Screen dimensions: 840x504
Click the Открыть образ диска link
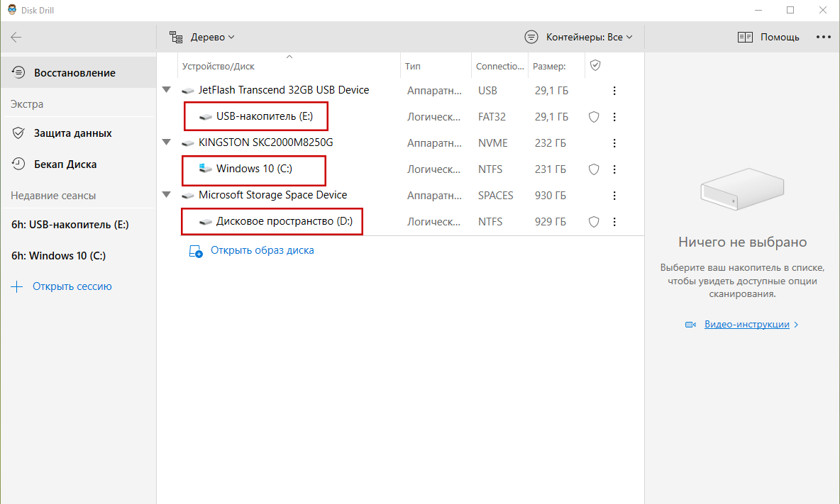(262, 250)
